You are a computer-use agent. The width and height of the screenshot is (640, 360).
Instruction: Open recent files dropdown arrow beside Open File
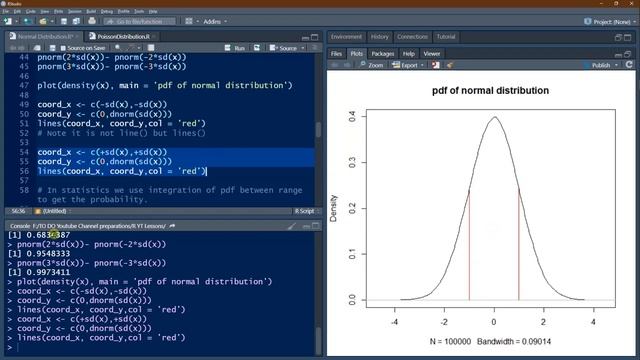(51, 21)
